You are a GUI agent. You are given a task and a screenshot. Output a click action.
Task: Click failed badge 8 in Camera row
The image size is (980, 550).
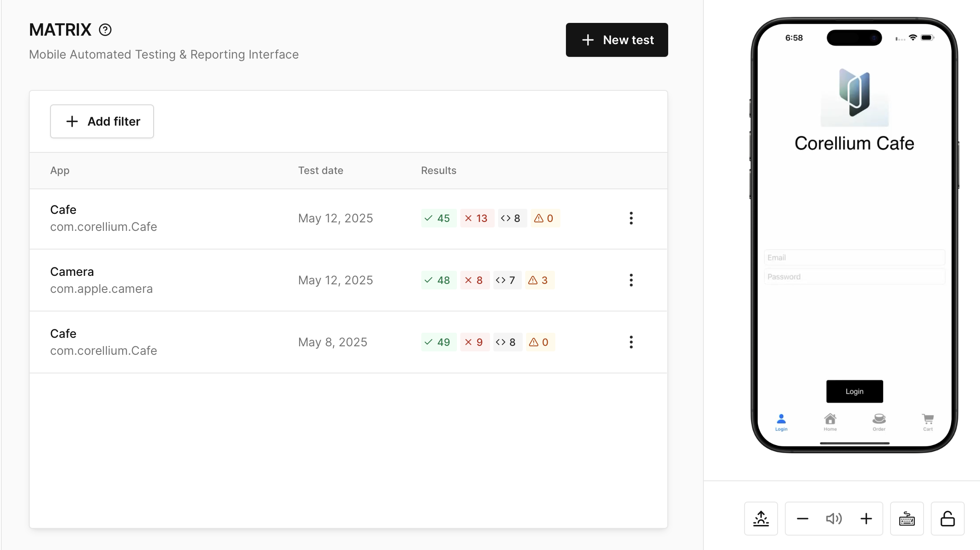tap(475, 280)
